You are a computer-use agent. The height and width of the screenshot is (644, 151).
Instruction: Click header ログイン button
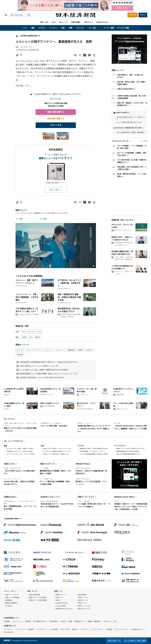143,15
